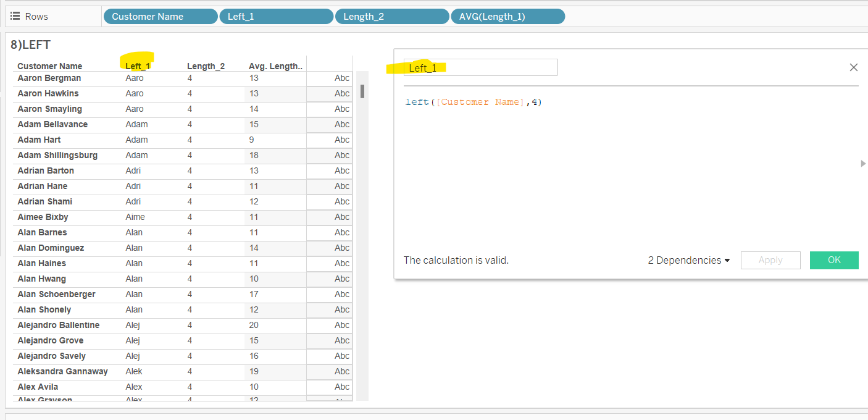The width and height of the screenshot is (868, 420).
Task: Click the Abc mark in Aaron Bergman row
Action: coord(342,78)
